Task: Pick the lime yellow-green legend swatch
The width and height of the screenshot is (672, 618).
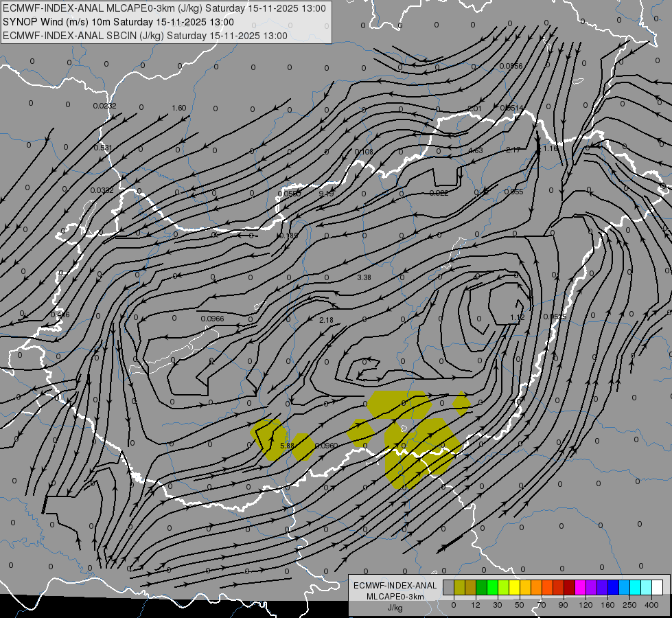Action: click(x=504, y=587)
